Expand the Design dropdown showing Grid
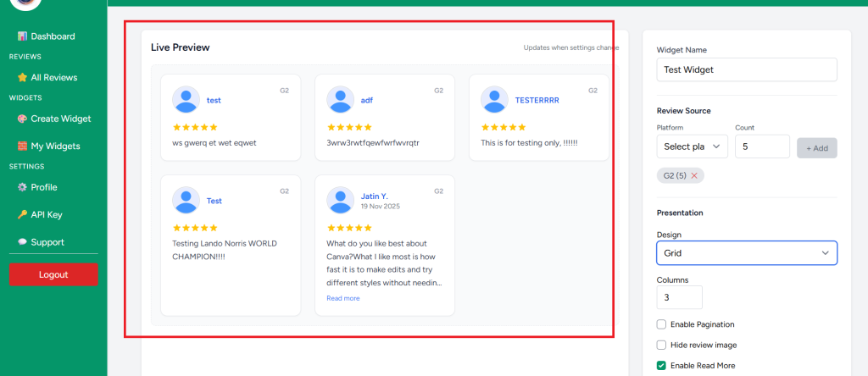The height and width of the screenshot is (376, 868). [x=746, y=252]
